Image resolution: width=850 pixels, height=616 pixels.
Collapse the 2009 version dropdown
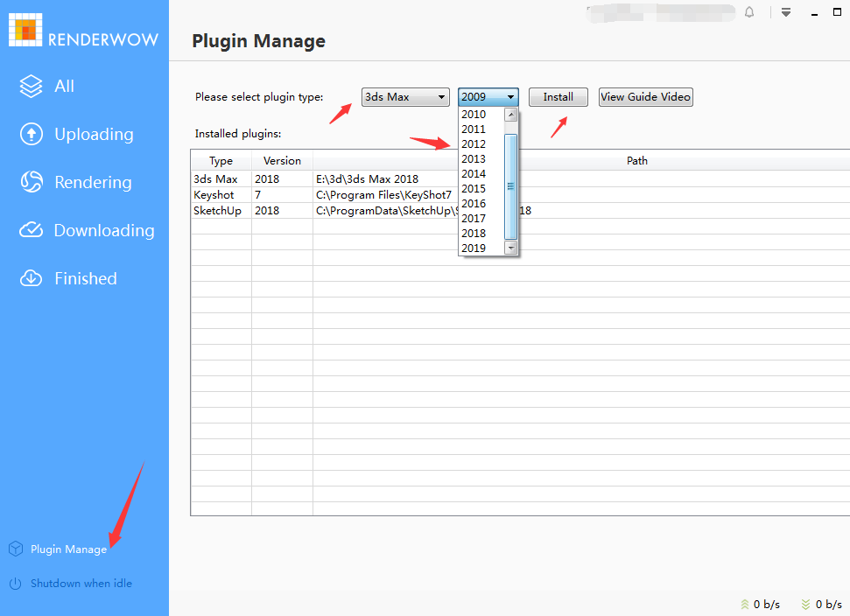click(x=488, y=97)
